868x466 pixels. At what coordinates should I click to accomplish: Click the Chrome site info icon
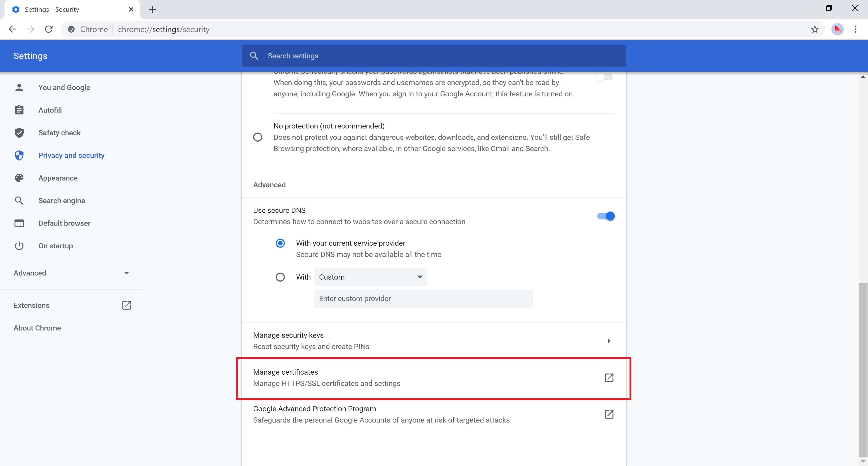coord(71,29)
